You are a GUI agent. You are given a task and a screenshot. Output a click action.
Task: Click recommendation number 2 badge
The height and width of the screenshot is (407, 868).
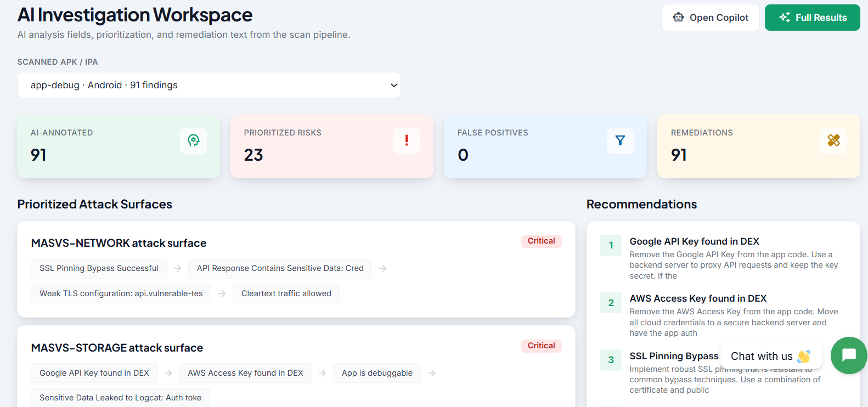611,303
